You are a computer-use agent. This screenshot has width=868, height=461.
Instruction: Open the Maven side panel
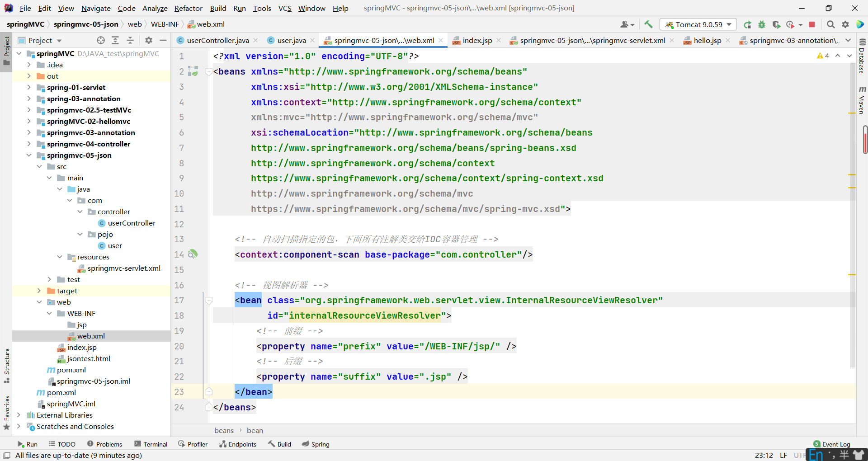click(862, 99)
